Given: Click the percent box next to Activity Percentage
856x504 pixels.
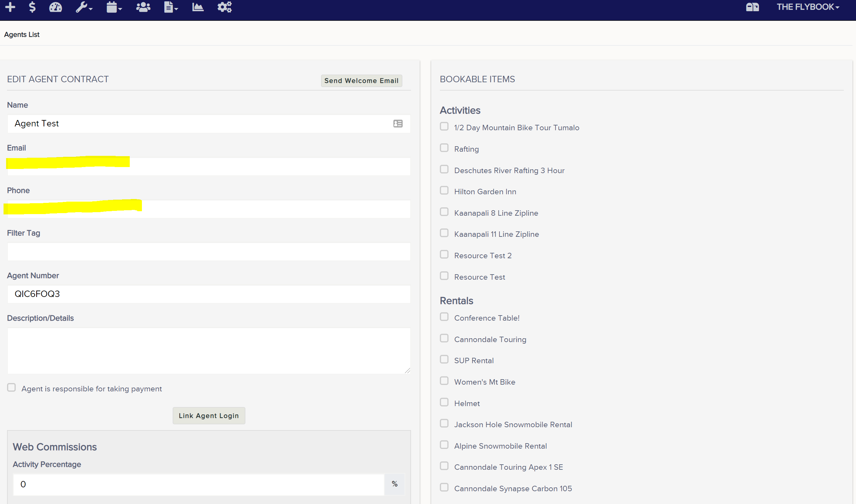Looking at the screenshot, I should pyautogui.click(x=395, y=484).
